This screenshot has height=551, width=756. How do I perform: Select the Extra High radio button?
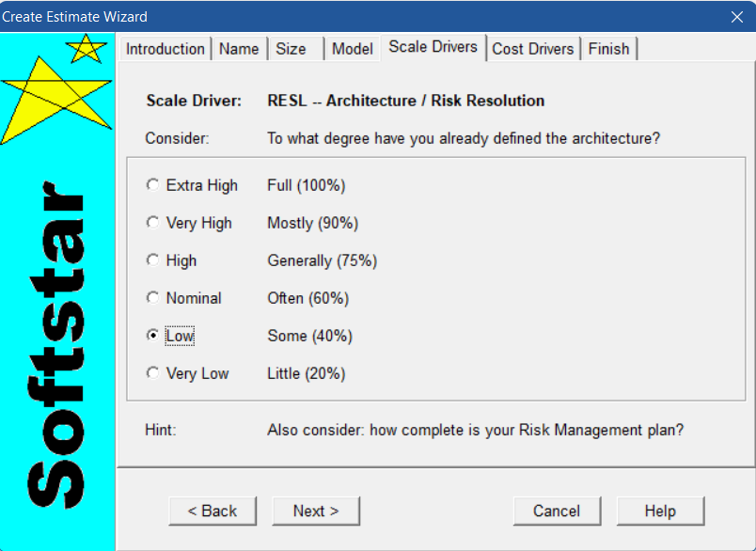point(153,185)
